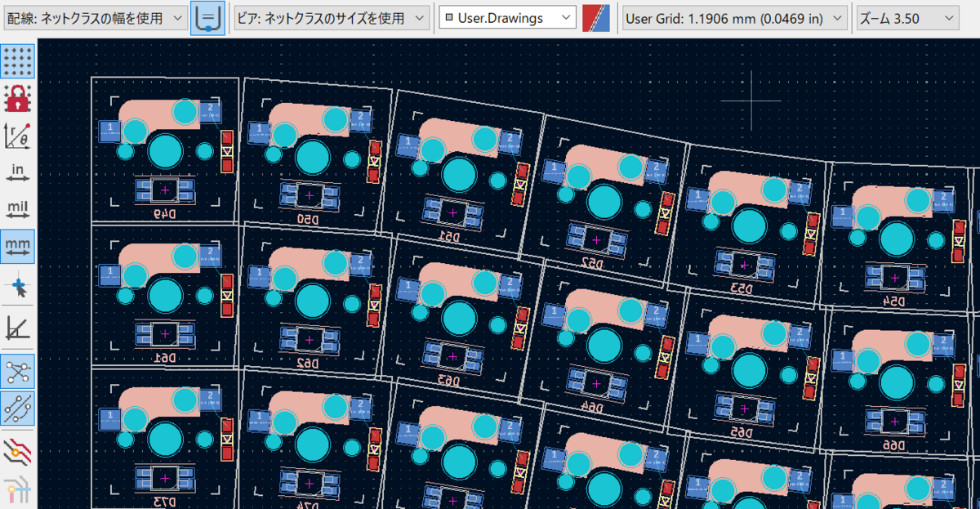
Task: Click blue pad 2 in the D49 cell
Action: 211,112
